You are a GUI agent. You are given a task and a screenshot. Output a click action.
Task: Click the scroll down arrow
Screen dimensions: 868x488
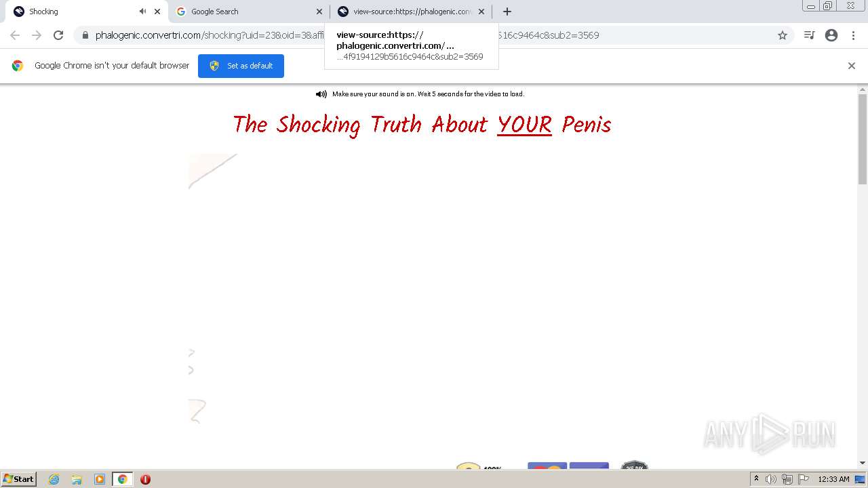(863, 463)
